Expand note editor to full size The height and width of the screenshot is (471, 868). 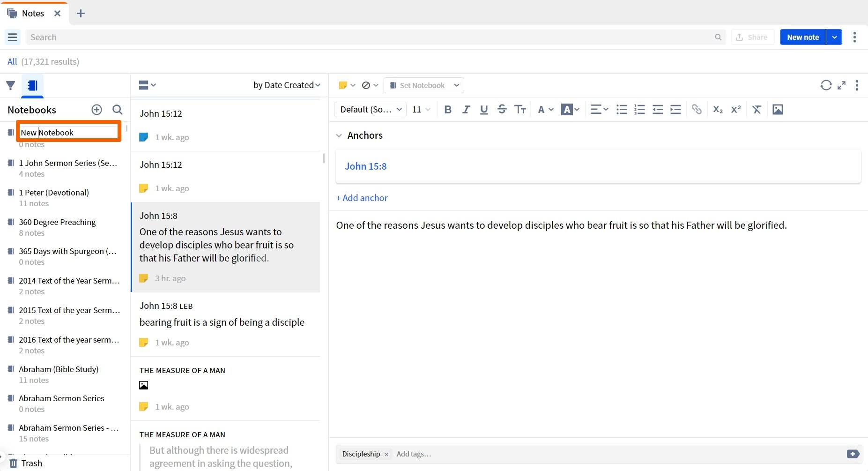tap(842, 85)
